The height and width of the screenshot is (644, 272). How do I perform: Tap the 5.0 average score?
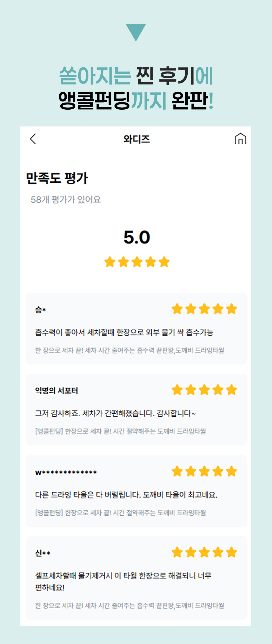point(137,237)
